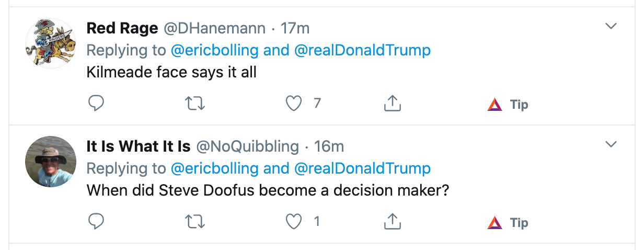
Task: Visit @ericbolling link in Red Rage's reply
Action: pos(215,50)
